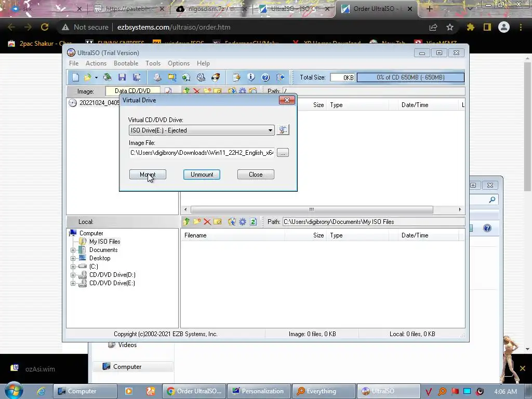The image size is (532, 399).
Task: Click the Total Size value field
Action: 342,77
